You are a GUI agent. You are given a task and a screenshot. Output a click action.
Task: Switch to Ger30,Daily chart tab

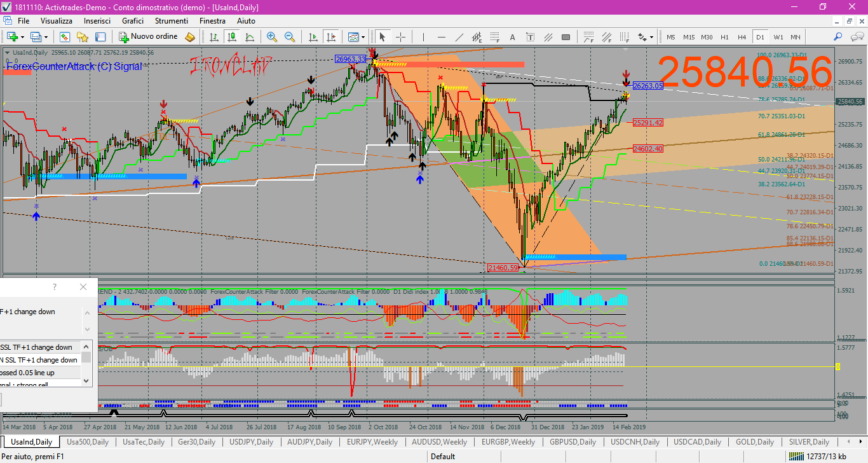coord(196,441)
